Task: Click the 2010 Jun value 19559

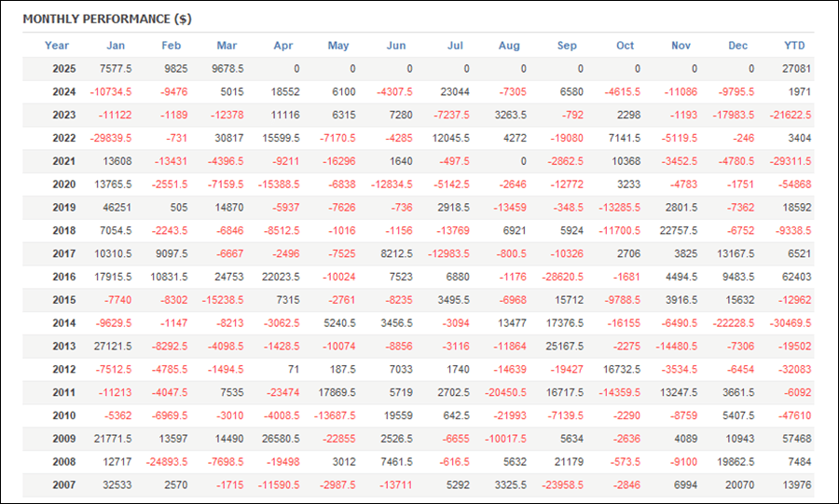Action: [399, 415]
